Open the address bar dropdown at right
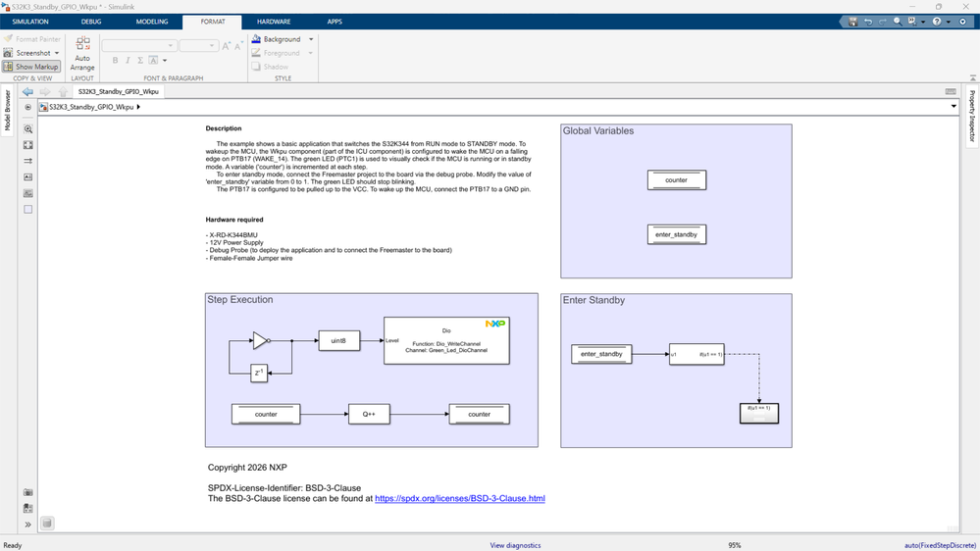The image size is (980, 551). (954, 107)
